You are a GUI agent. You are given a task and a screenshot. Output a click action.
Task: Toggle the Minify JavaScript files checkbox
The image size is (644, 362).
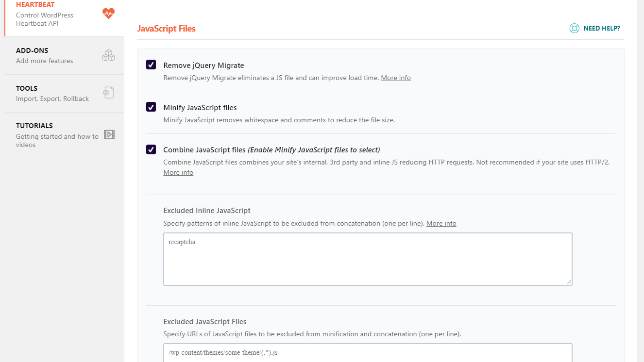click(x=151, y=107)
